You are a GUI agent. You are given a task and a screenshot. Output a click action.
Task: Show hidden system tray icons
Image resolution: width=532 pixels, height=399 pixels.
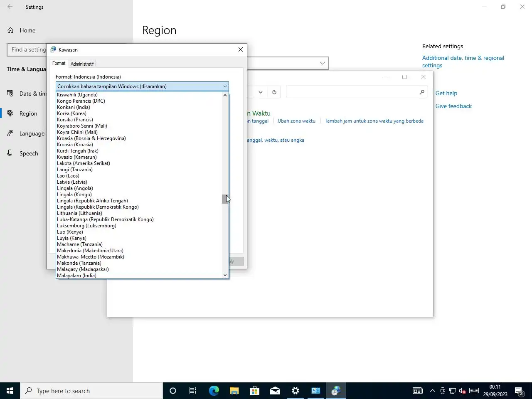pos(432,391)
